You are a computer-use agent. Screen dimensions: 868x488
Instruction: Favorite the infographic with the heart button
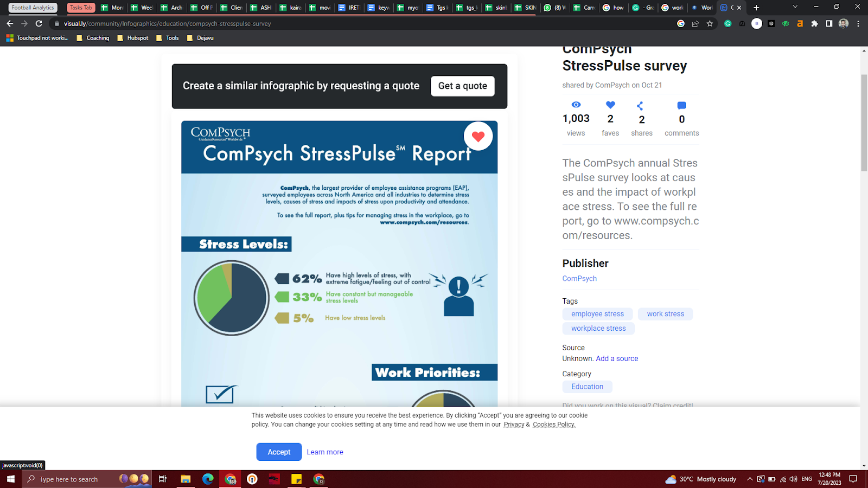pyautogui.click(x=478, y=136)
